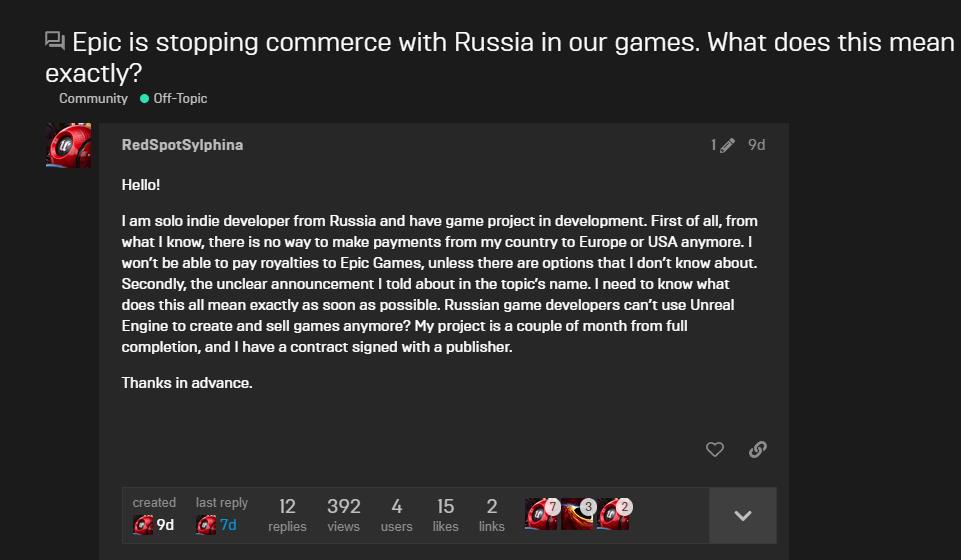Click the 9d post date at top right
The image size is (961, 560).
pos(757,145)
